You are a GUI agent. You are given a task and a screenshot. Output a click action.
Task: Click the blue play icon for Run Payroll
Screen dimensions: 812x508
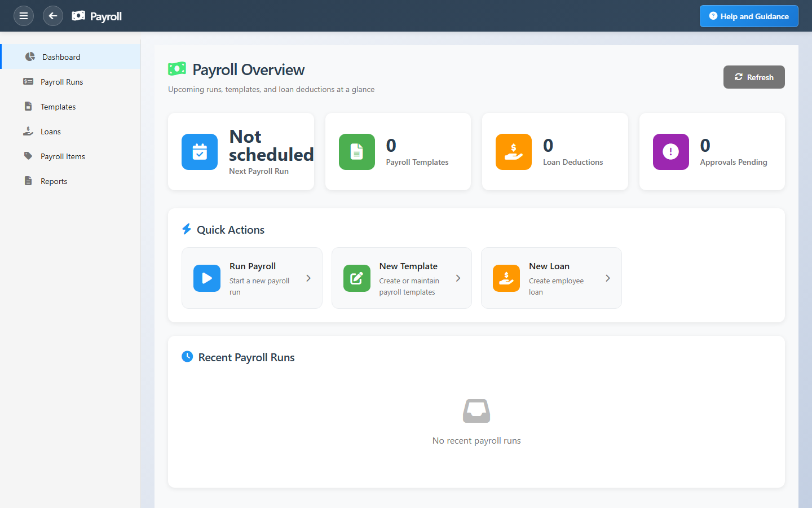pyautogui.click(x=207, y=278)
